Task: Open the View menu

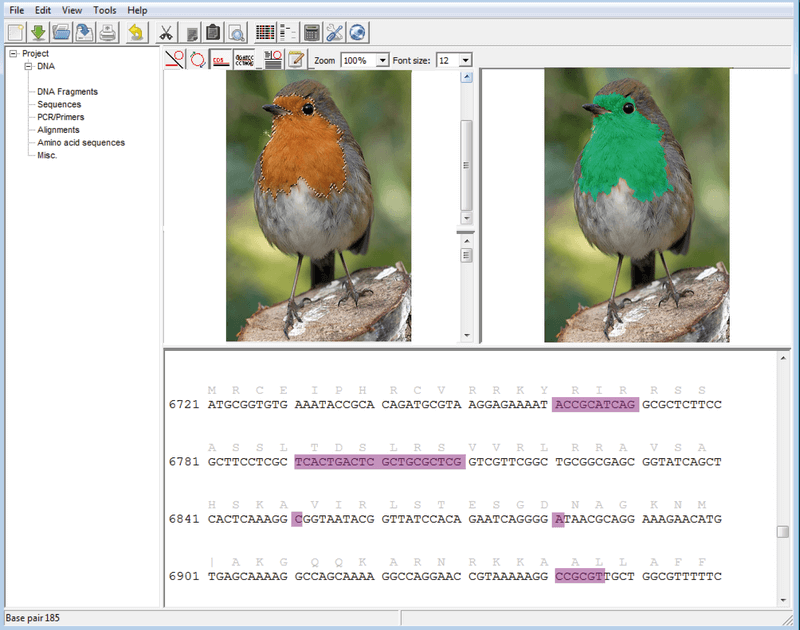Action: [72, 10]
